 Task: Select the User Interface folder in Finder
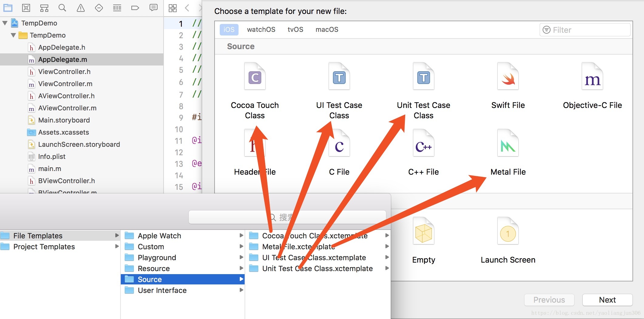[x=183, y=290]
